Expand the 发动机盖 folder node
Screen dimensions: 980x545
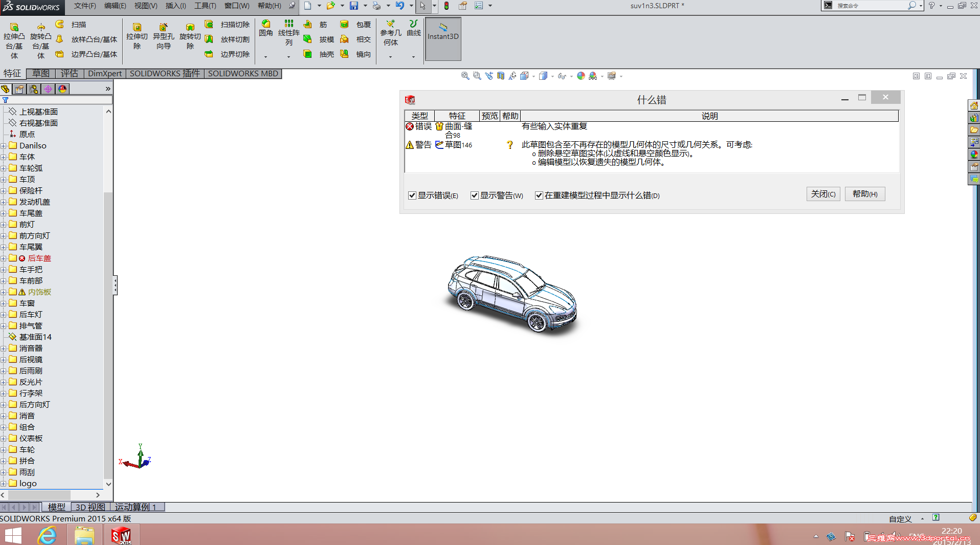[4, 202]
